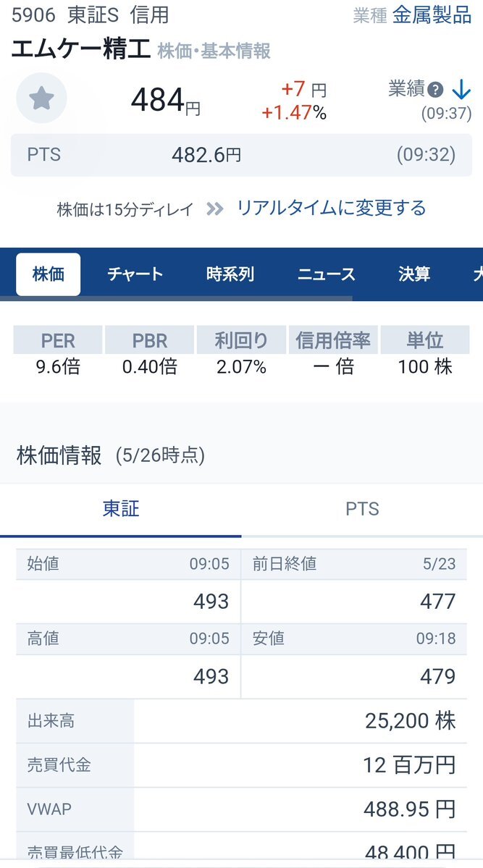Select the 東証 price info tab
The image size is (483, 868).
click(121, 509)
